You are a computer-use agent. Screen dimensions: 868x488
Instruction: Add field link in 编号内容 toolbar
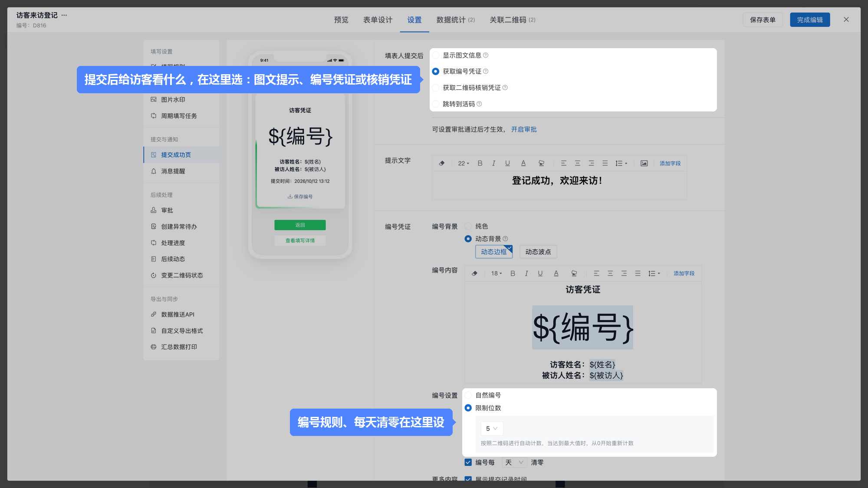(684, 273)
